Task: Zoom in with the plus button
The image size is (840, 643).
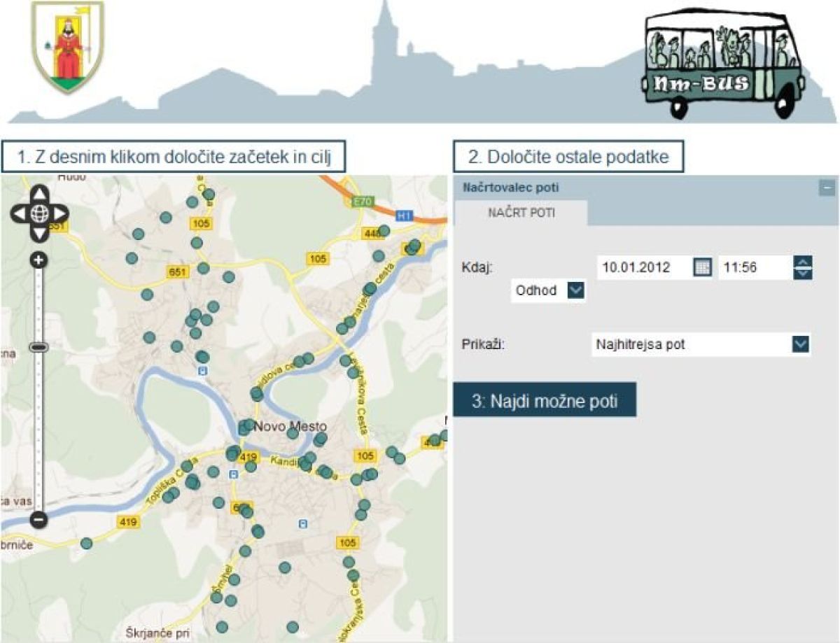Action: pyautogui.click(x=39, y=260)
